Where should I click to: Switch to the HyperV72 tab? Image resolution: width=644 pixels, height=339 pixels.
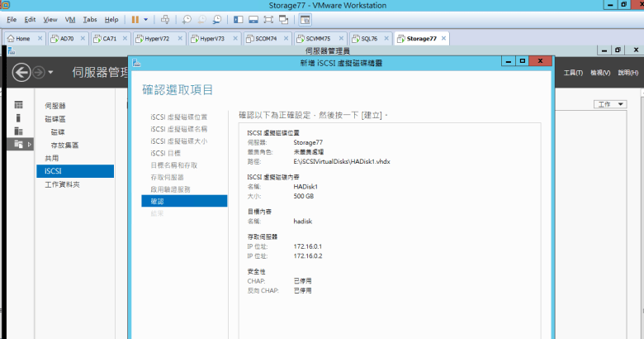tap(152, 38)
